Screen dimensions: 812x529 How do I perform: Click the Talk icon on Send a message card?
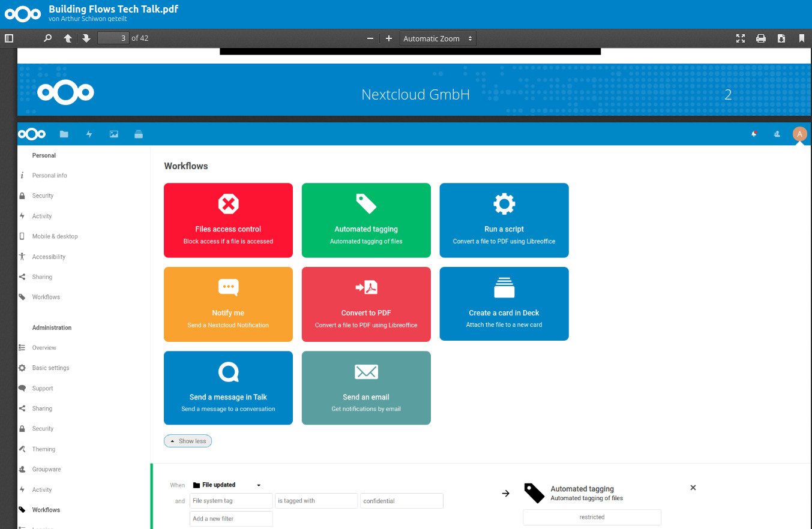228,372
